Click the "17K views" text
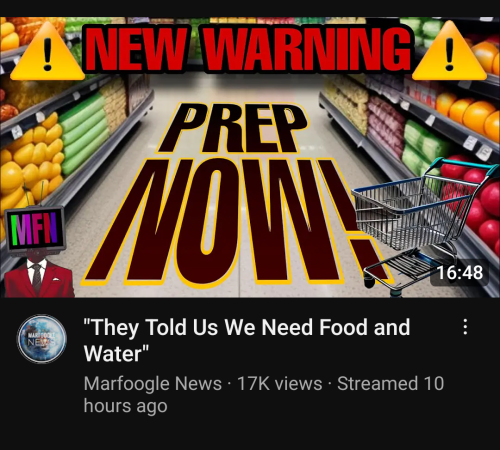The height and width of the screenshot is (450, 500). (x=279, y=383)
